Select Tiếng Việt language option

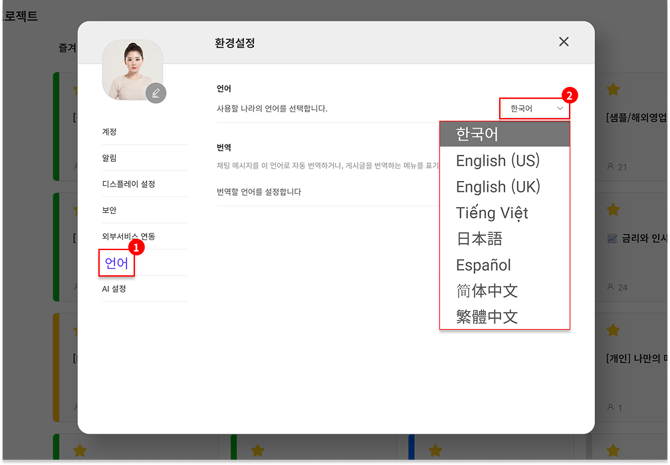491,213
